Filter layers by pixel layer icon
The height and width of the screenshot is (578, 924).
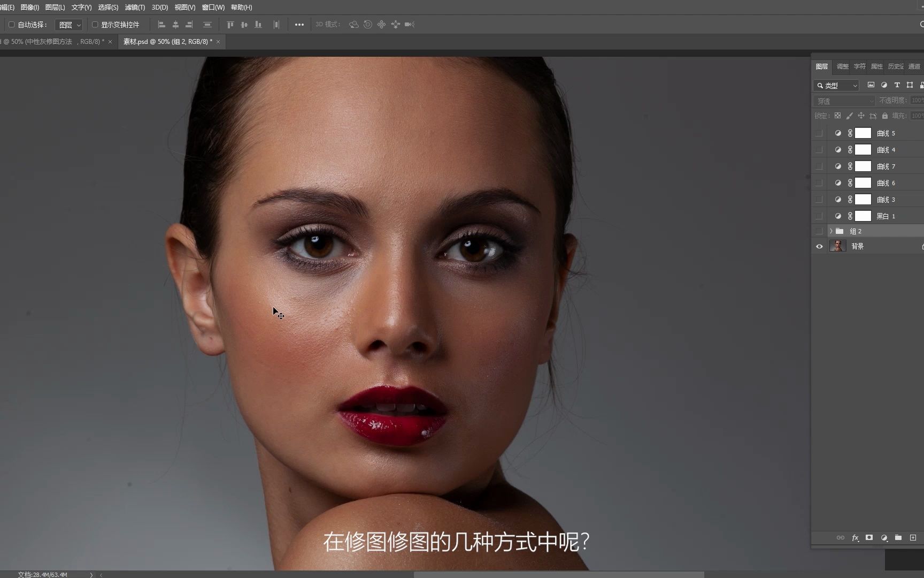click(x=871, y=85)
